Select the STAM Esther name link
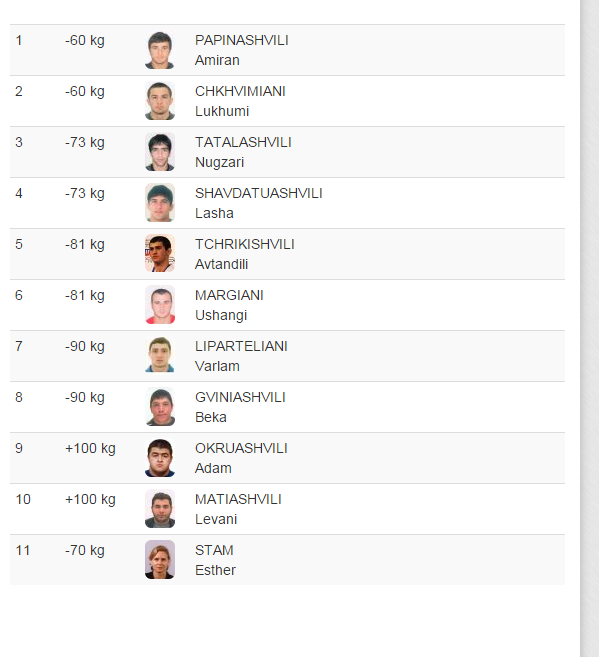 215,560
